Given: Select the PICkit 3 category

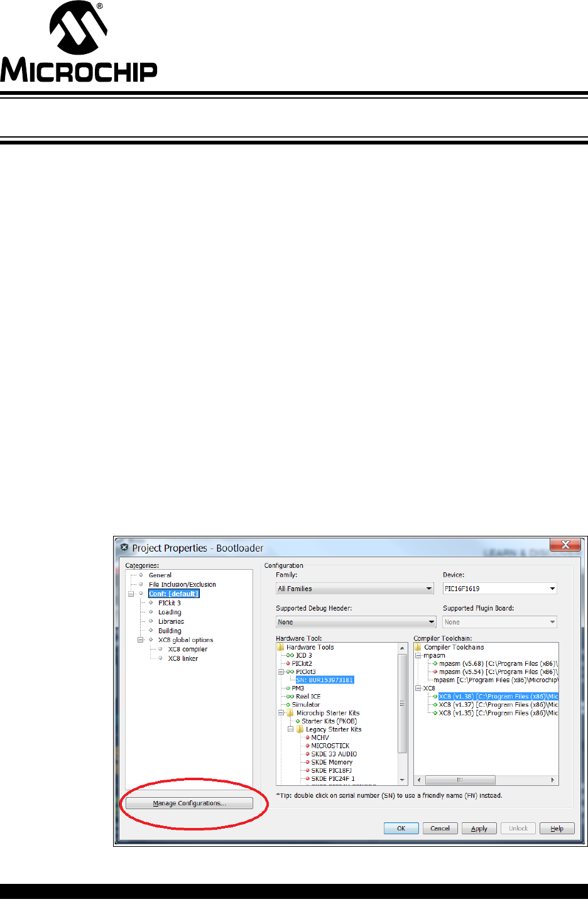Looking at the screenshot, I should pos(170,602).
